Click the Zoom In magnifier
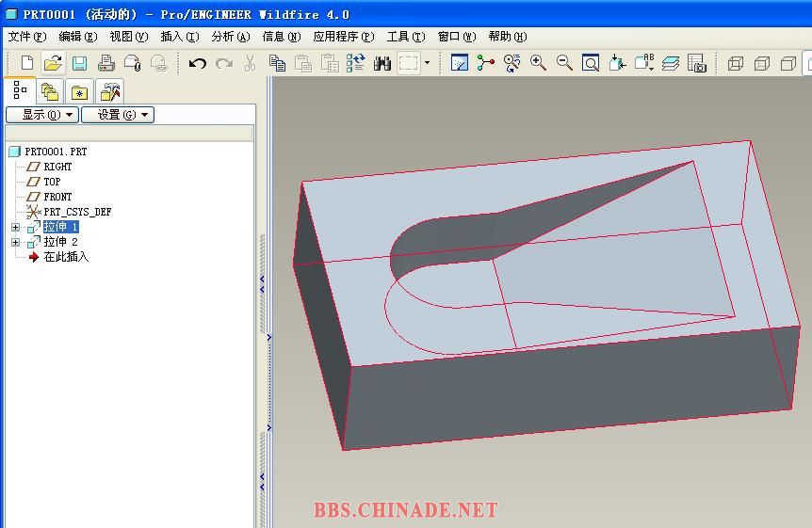Image resolution: width=812 pixels, height=528 pixels. click(x=538, y=63)
